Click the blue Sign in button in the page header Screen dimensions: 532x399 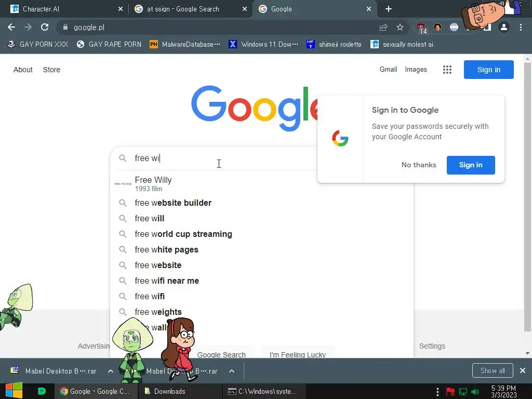point(488,70)
